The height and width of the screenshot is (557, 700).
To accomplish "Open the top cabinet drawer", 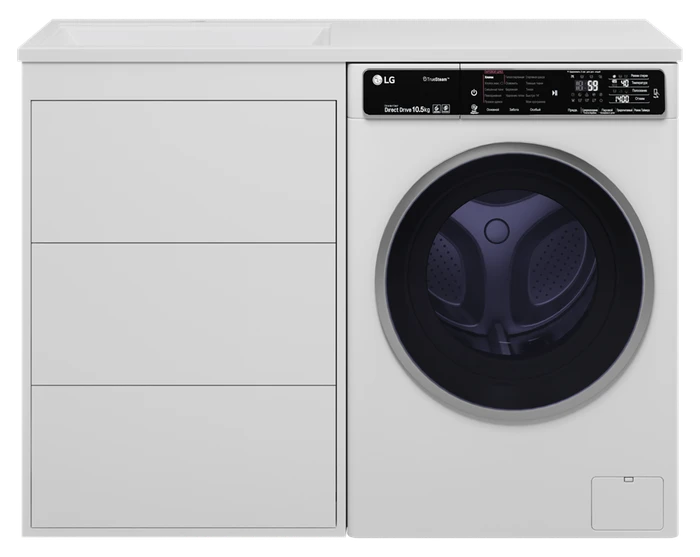I will point(183,171).
